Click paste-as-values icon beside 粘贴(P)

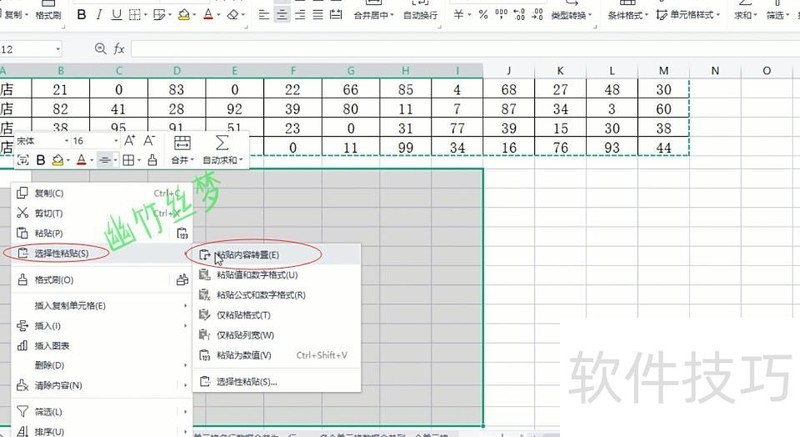(182, 234)
